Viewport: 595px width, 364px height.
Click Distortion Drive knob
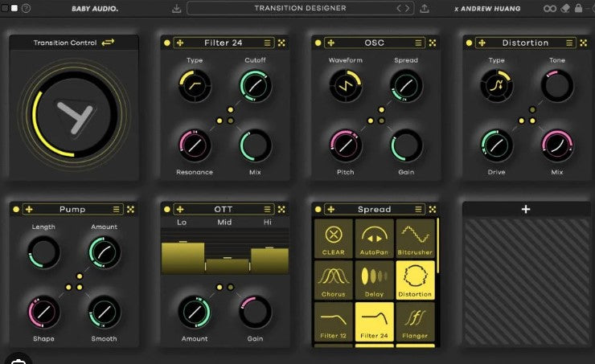[x=496, y=145]
